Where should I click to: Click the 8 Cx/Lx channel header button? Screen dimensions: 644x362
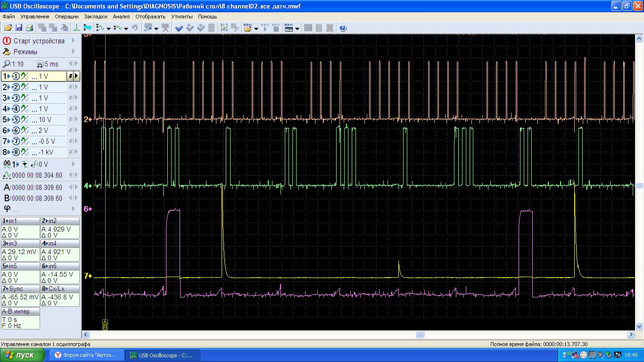point(60,288)
